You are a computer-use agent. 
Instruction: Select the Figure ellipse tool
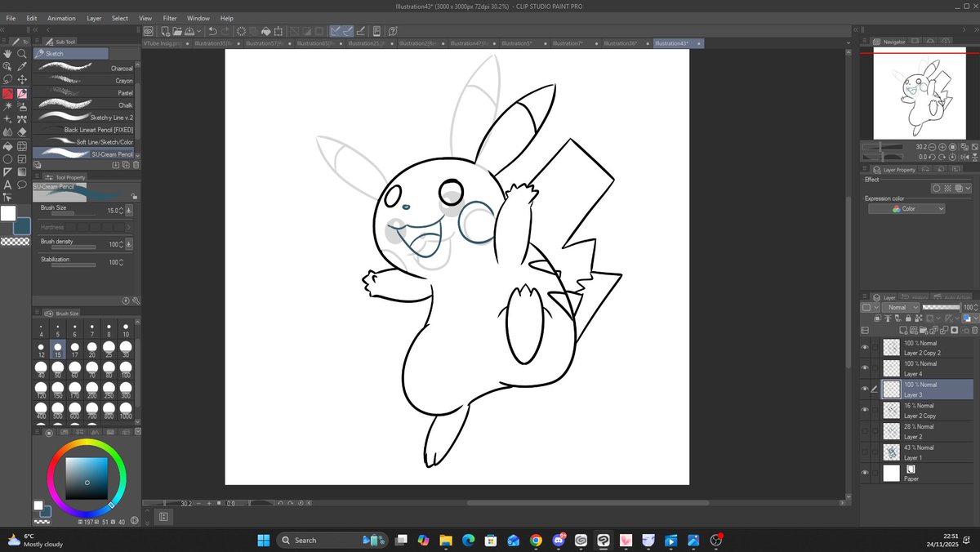pyautogui.click(x=7, y=158)
